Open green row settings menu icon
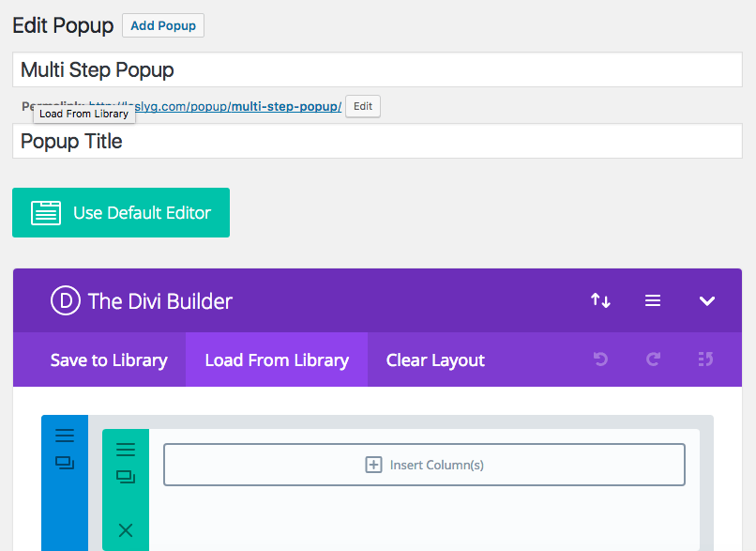The image size is (756, 551). tap(126, 450)
